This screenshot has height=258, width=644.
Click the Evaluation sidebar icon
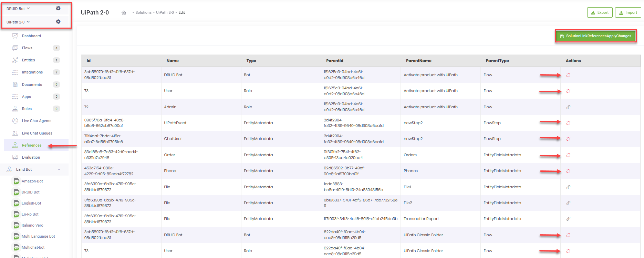[15, 157]
